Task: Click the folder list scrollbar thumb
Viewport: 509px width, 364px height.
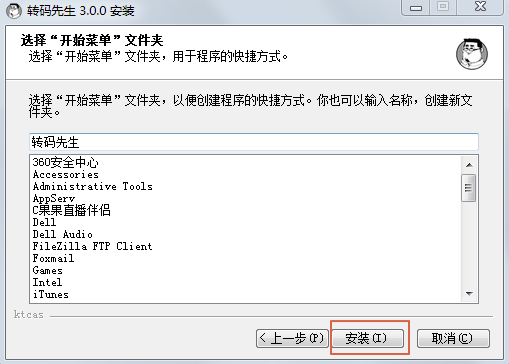Action: (x=468, y=188)
